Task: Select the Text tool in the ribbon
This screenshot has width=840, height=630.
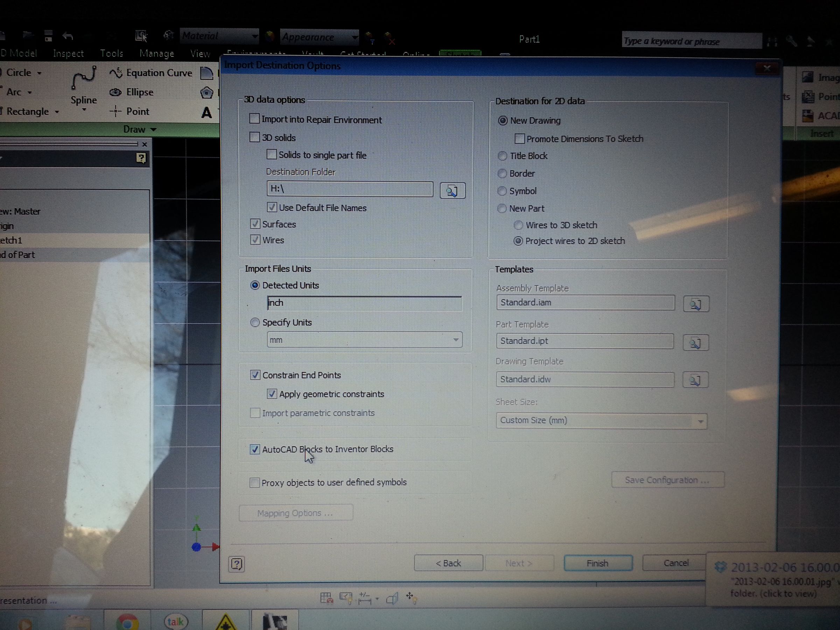Action: (206, 113)
